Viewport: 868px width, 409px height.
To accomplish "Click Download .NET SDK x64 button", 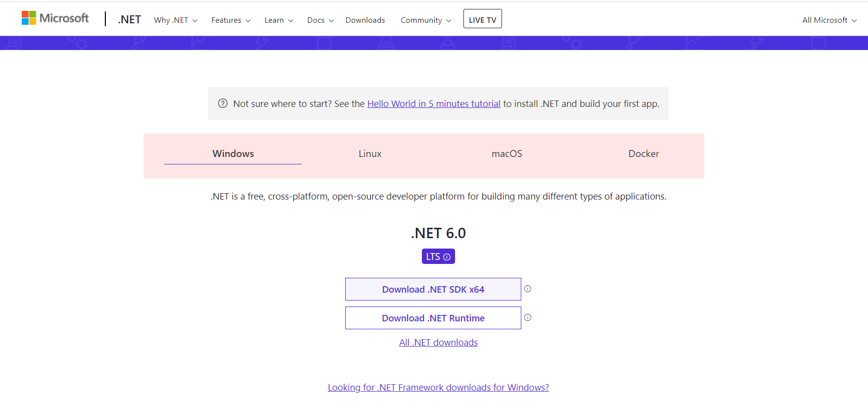I will tap(433, 289).
